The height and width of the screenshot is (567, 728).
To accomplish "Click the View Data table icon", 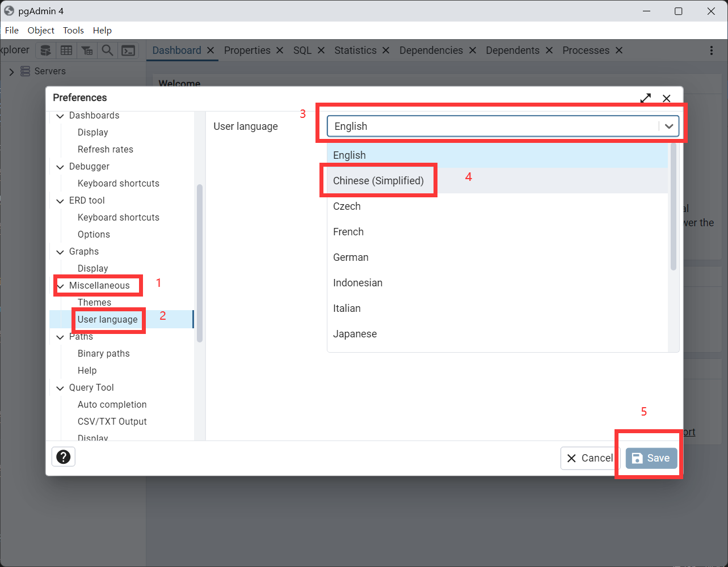I will [x=66, y=50].
